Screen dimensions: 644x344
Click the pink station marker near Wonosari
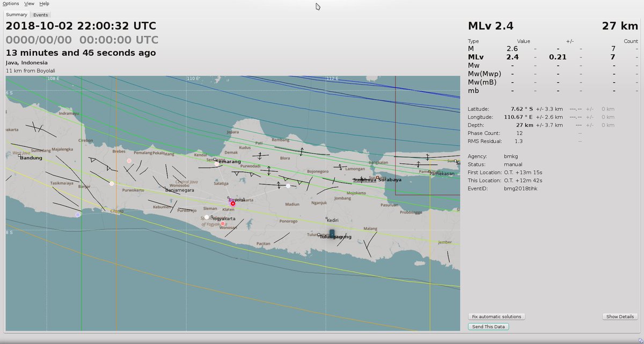[223, 224]
